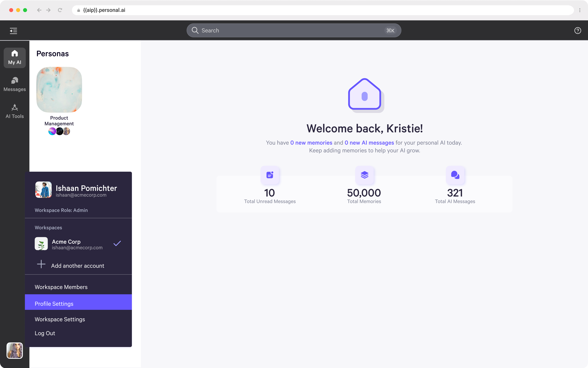
Task: Click the Total Unread Messages icon
Action: (270, 175)
